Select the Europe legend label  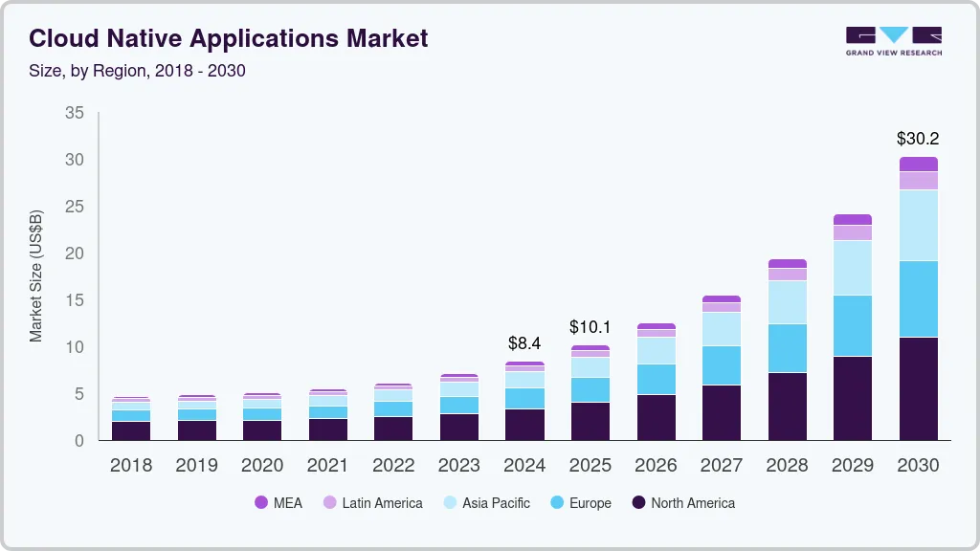590,503
